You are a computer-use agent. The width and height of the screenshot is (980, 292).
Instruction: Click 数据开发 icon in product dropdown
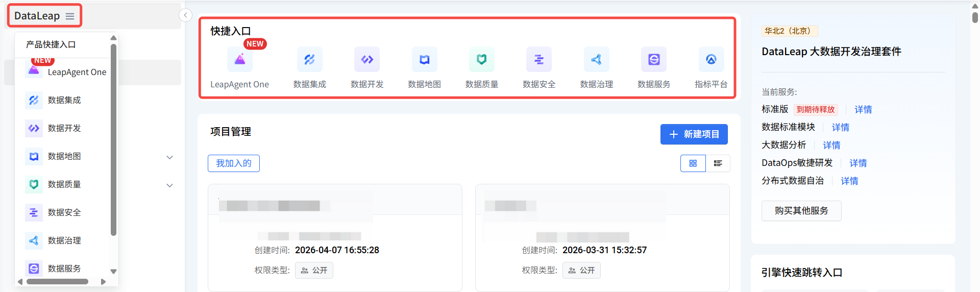pyautogui.click(x=34, y=128)
